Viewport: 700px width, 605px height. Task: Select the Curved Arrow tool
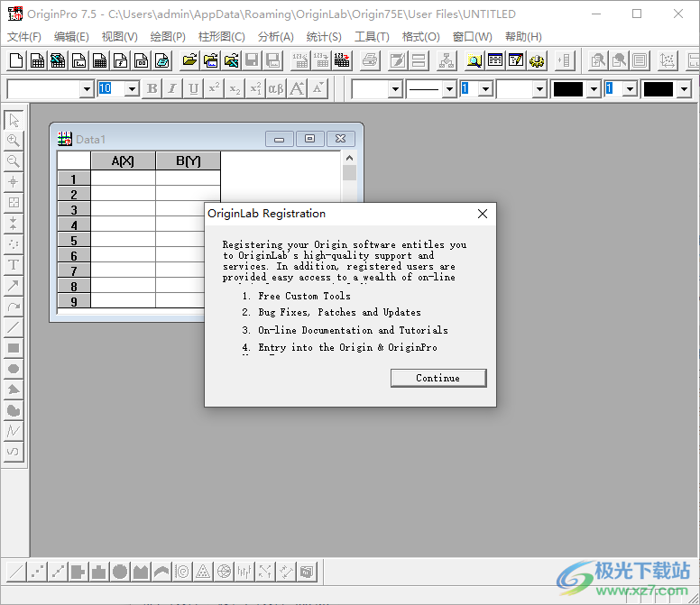click(14, 306)
